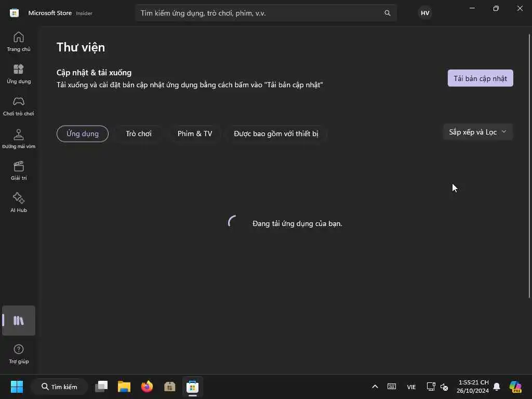The height and width of the screenshot is (399, 532).
Task: Open the network status tray icon
Action: (431, 387)
